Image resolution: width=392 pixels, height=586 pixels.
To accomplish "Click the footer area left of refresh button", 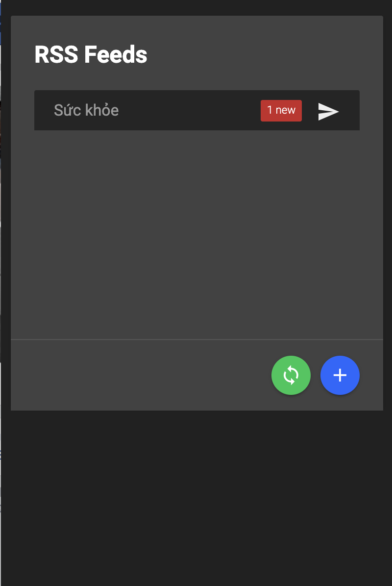I will (137, 375).
